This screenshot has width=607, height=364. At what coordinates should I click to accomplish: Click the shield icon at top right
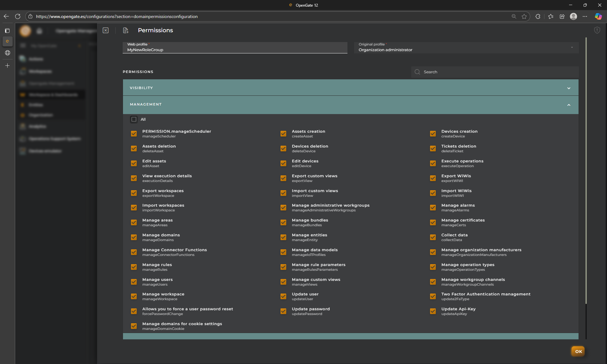coord(597,30)
